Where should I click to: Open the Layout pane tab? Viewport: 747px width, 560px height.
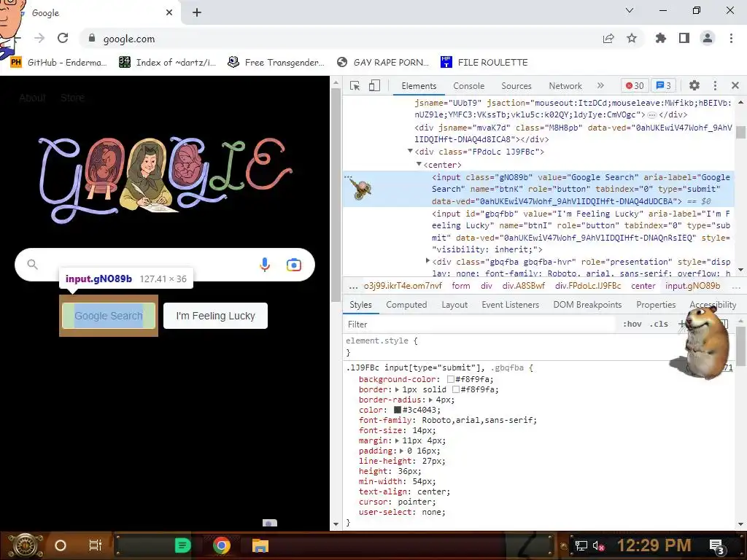coord(454,305)
